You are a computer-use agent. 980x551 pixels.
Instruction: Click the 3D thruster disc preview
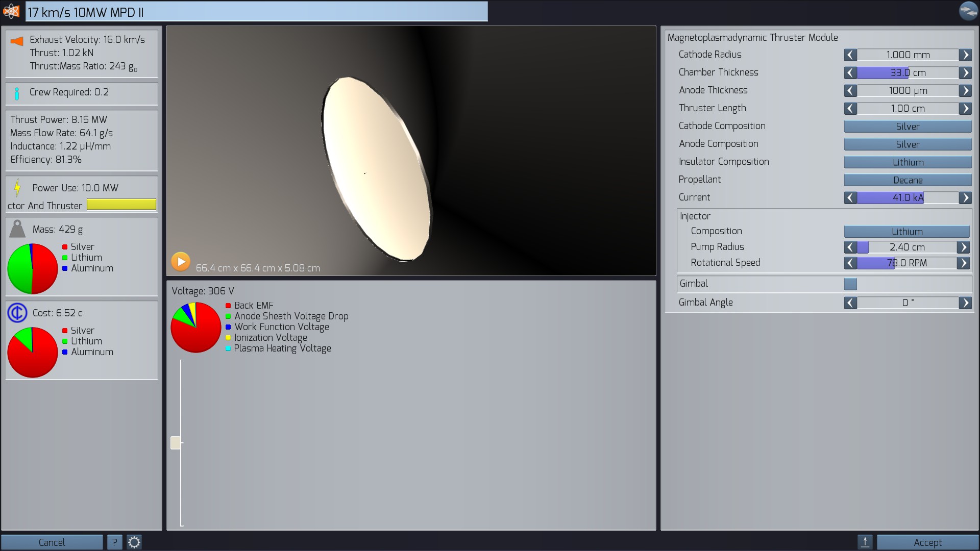coord(377,168)
